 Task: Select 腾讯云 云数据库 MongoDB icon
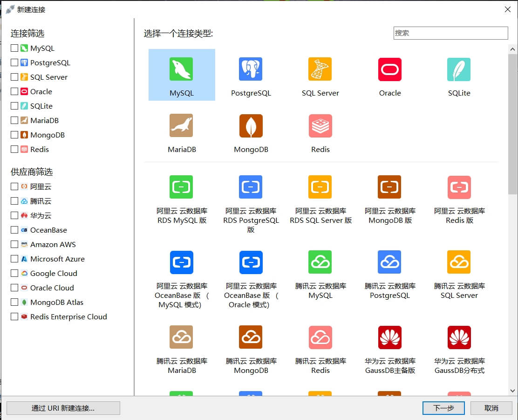tap(251, 337)
